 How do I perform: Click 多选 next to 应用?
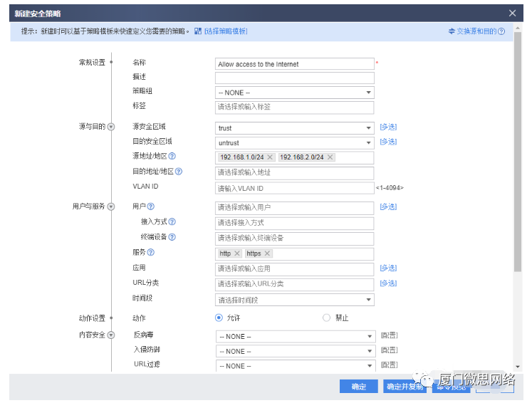coord(388,268)
